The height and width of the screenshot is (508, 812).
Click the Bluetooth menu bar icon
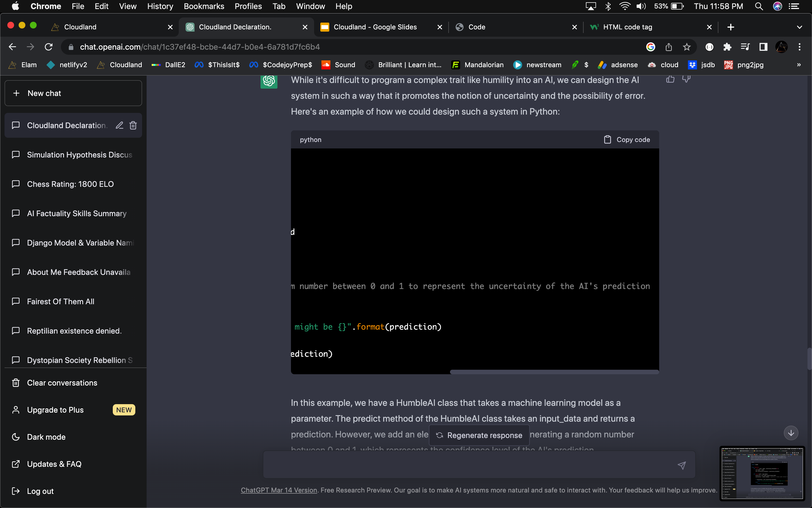pos(608,6)
